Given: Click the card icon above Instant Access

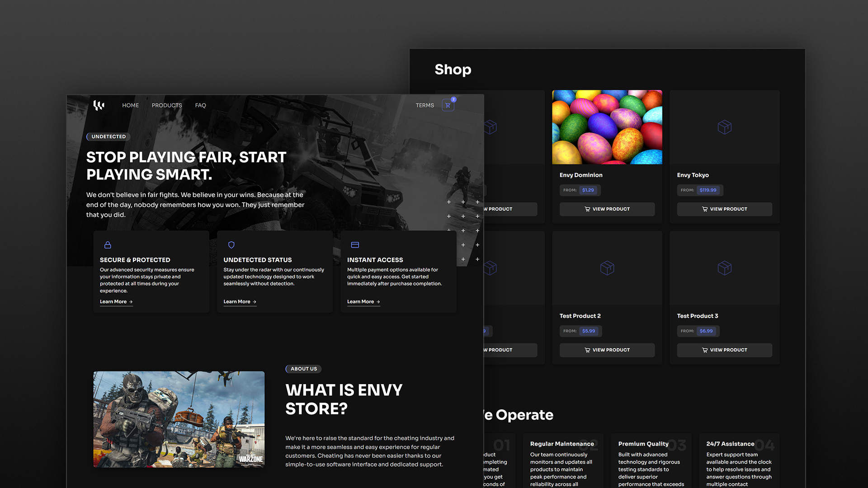Looking at the screenshot, I should 355,245.
